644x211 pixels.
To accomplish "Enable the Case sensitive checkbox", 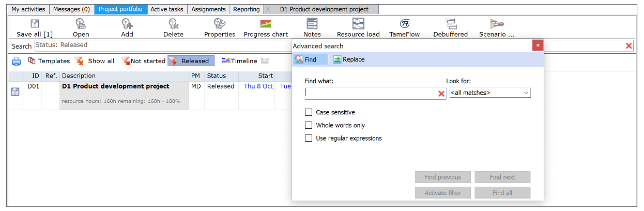I will point(309,112).
